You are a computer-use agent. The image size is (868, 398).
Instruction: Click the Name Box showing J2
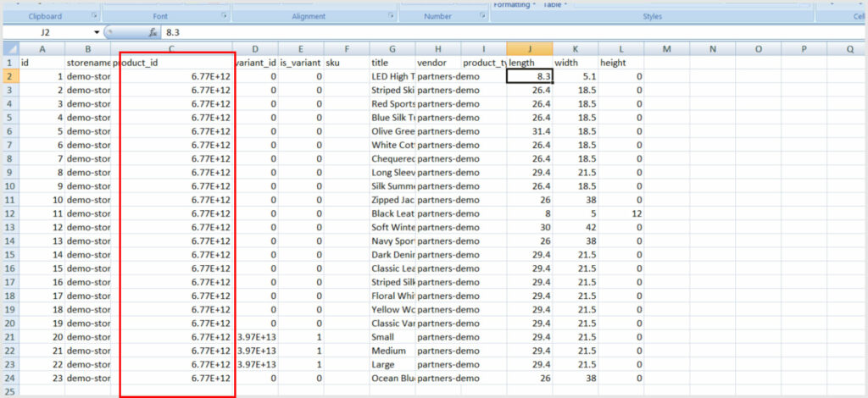47,33
